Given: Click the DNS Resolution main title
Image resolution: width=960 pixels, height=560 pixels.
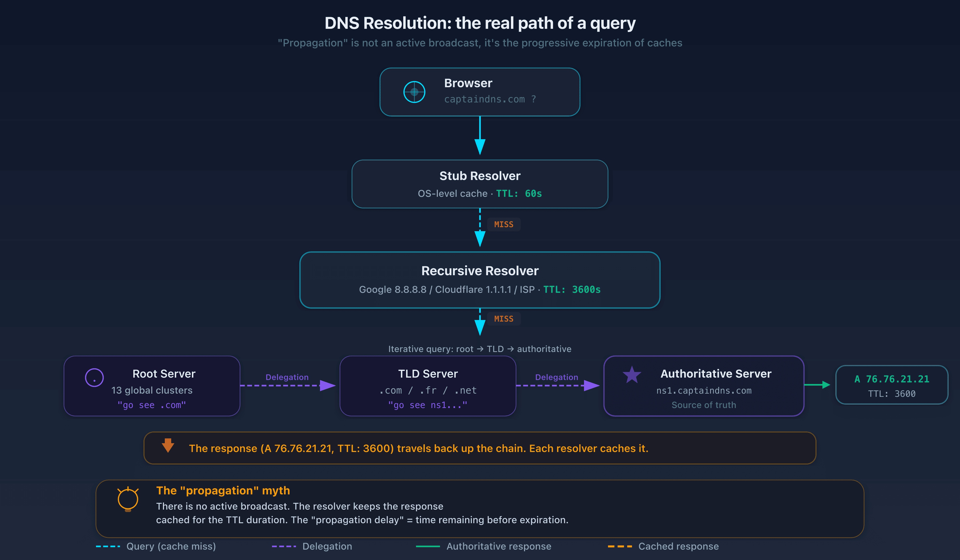Looking at the screenshot, I should 480,23.
